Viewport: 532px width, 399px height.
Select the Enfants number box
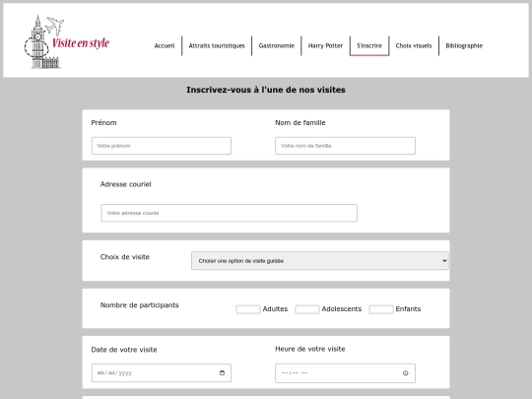pos(381,309)
